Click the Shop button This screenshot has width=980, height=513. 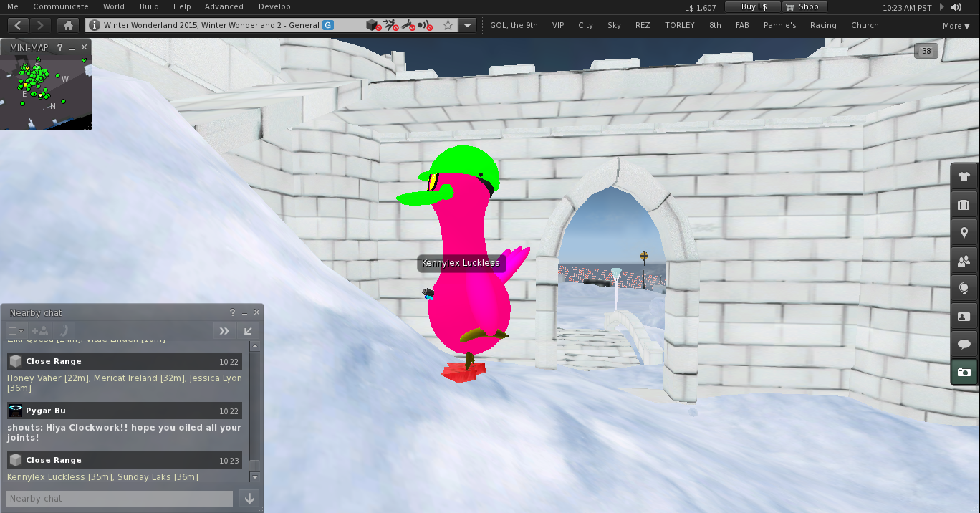pos(804,7)
